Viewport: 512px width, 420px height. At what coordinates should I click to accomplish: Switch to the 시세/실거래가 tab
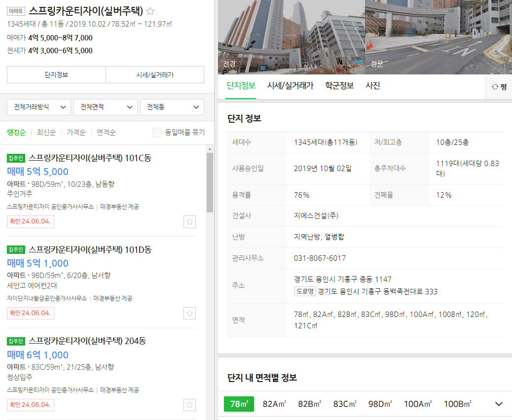coord(291,85)
